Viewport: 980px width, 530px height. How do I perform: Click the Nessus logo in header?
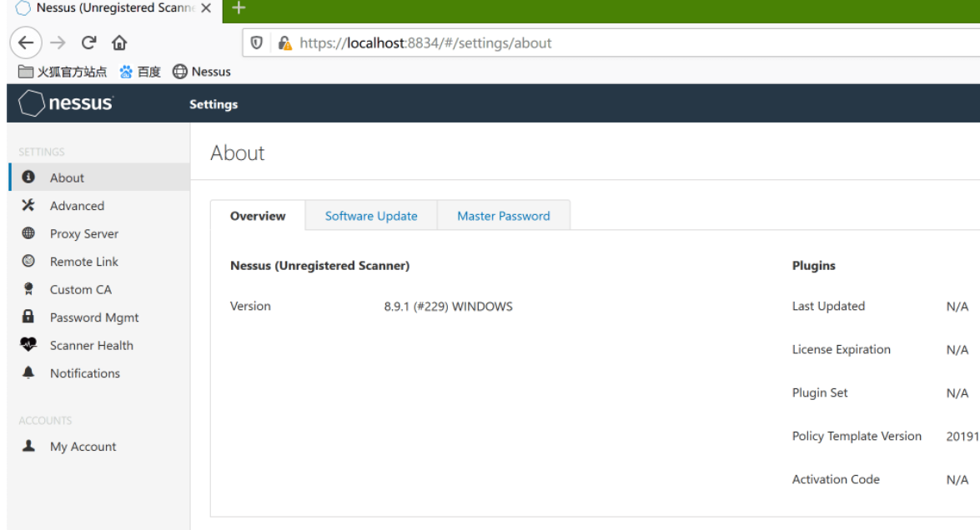66,104
